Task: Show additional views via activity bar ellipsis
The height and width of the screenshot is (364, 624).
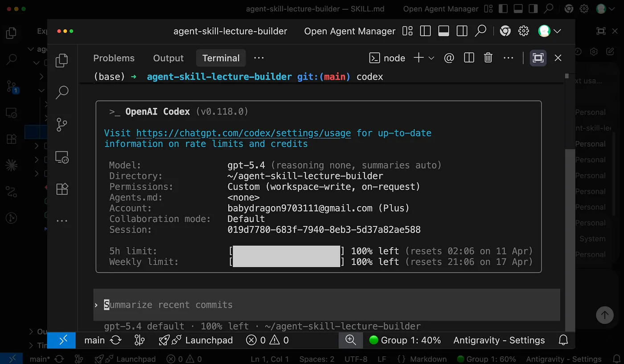Action: tap(62, 221)
